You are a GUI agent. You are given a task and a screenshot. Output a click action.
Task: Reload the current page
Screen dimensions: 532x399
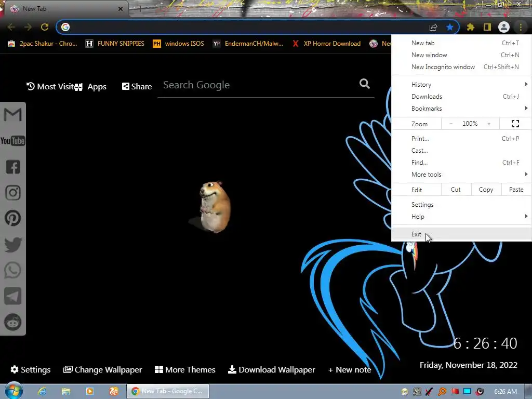coord(45,27)
